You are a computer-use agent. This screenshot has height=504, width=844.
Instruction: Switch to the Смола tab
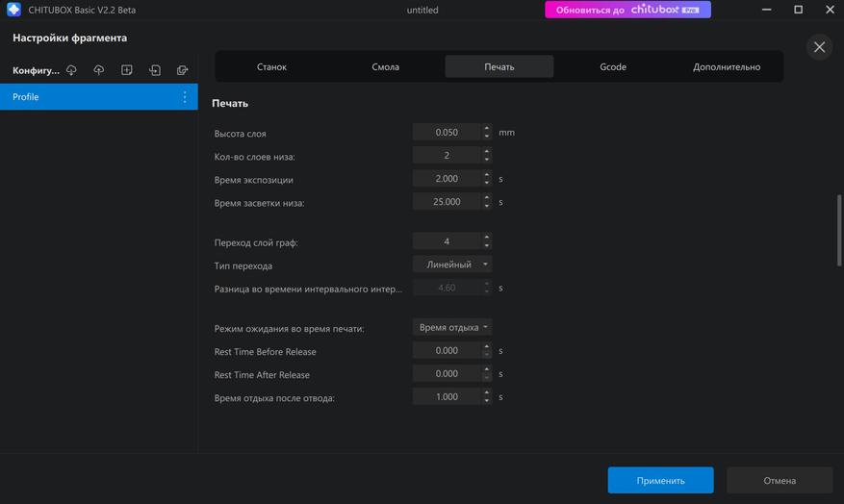(385, 66)
